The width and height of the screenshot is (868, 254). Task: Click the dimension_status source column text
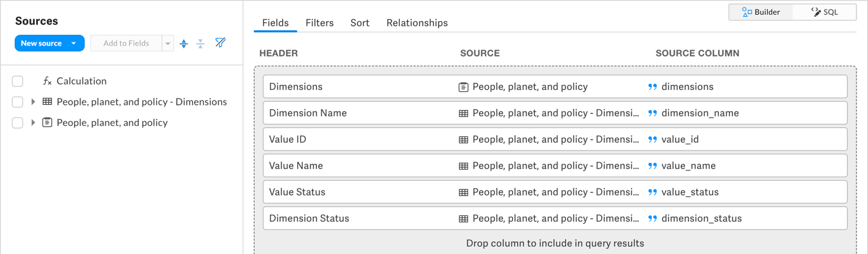[701, 219]
